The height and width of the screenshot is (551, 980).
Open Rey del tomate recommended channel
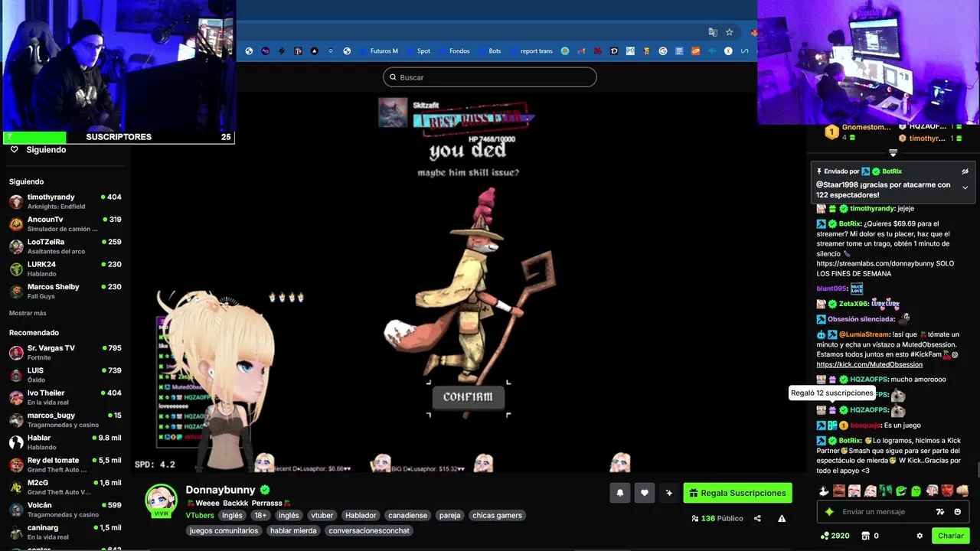pyautogui.click(x=65, y=465)
